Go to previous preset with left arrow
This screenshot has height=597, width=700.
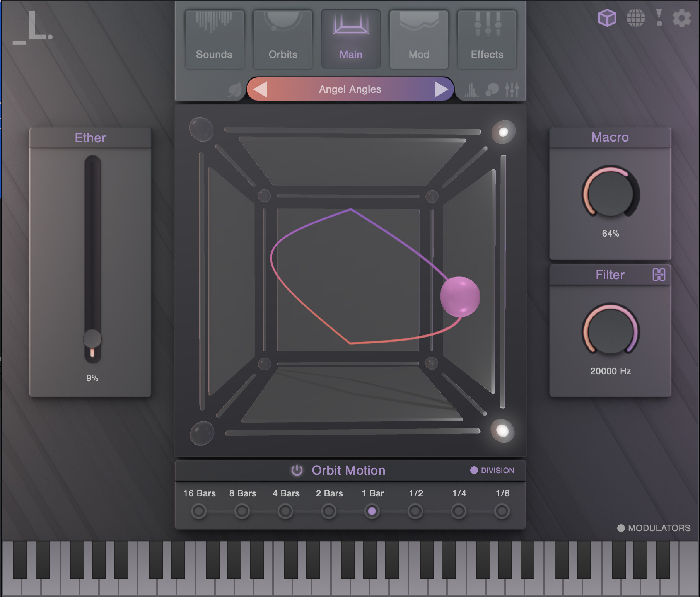click(x=260, y=89)
